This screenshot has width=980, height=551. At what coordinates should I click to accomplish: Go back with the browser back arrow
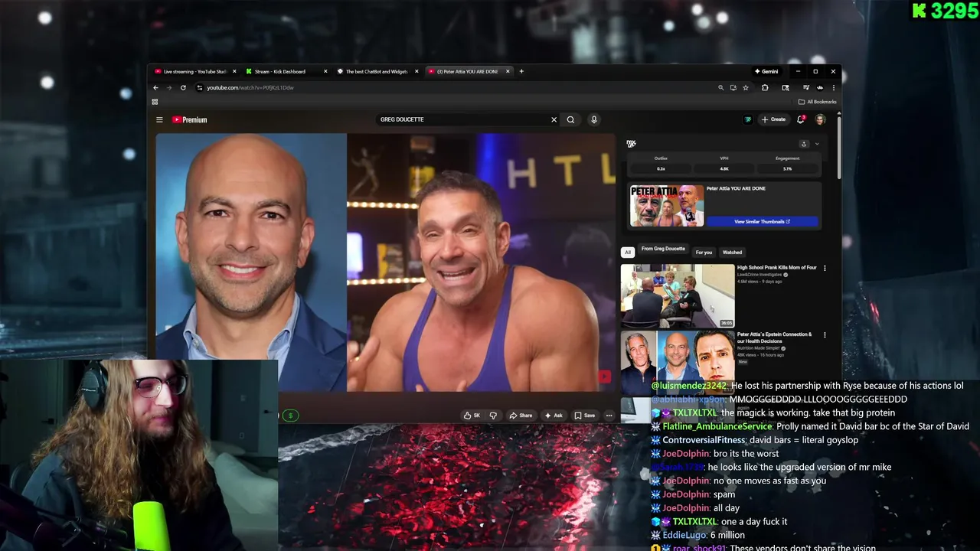click(x=155, y=87)
